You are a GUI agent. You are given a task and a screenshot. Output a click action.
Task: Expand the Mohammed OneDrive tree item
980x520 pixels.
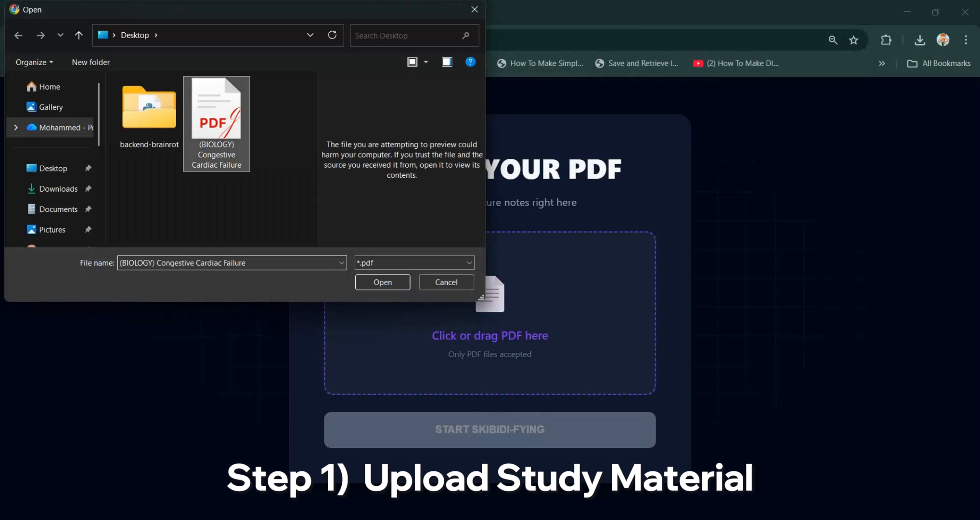16,128
